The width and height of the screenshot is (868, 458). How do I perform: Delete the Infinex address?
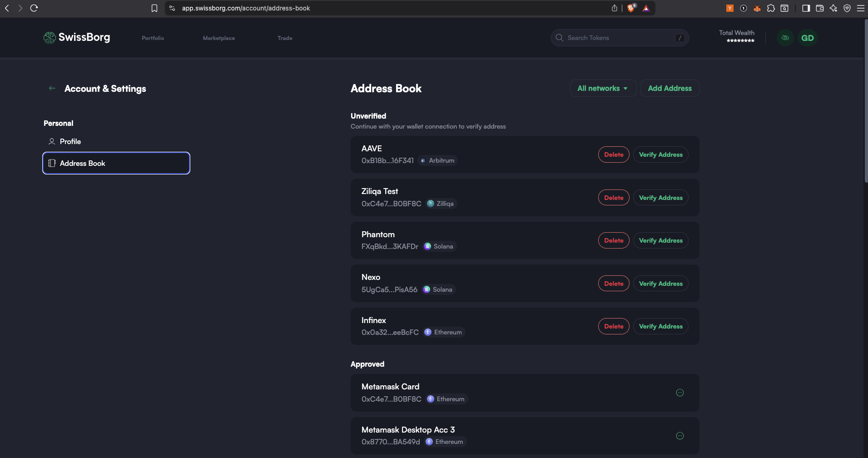click(614, 326)
